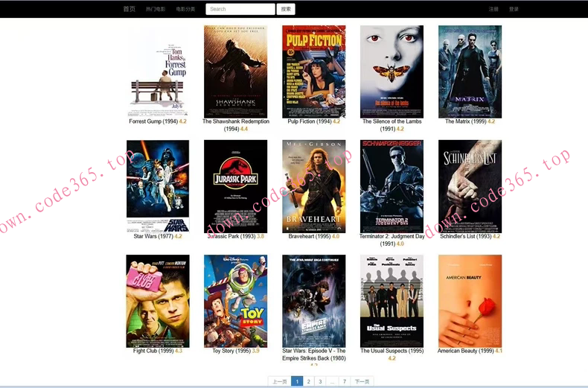Click the Fight Club (1999) title text

[153, 351]
